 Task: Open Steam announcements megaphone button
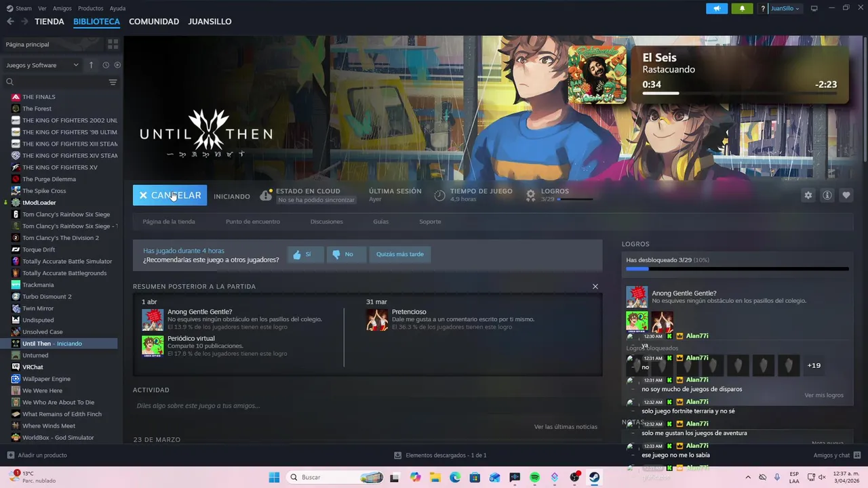pyautogui.click(x=717, y=8)
